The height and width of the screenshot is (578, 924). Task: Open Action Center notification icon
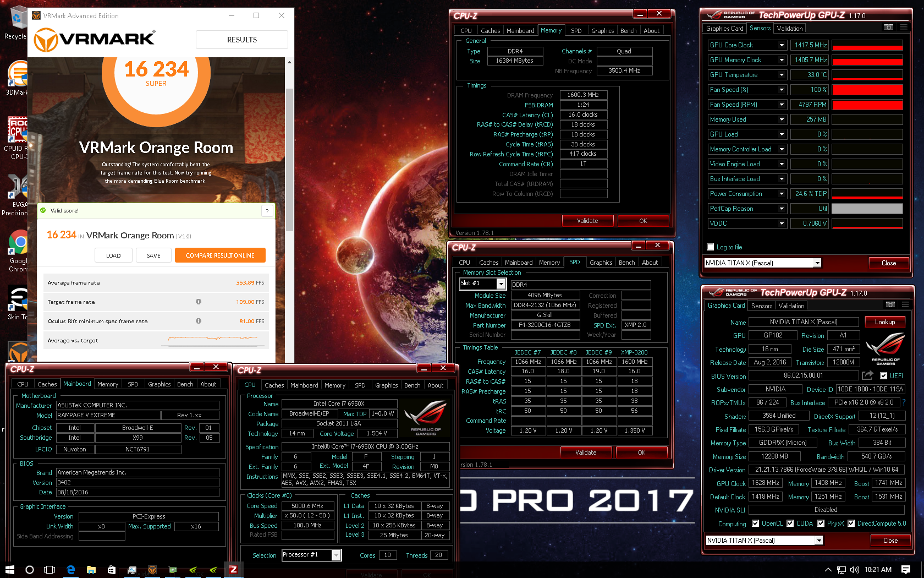coord(906,570)
